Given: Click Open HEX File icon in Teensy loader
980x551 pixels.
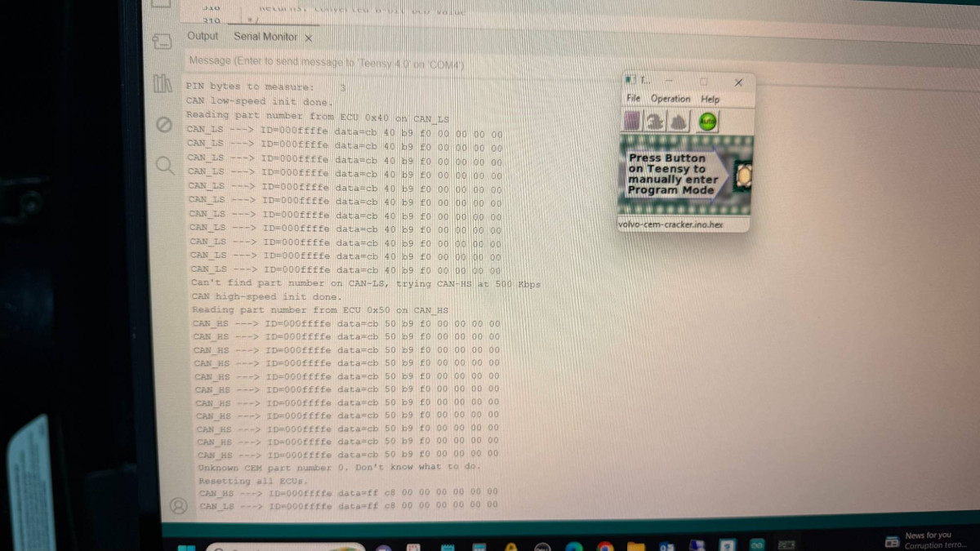Looking at the screenshot, I should click(633, 121).
